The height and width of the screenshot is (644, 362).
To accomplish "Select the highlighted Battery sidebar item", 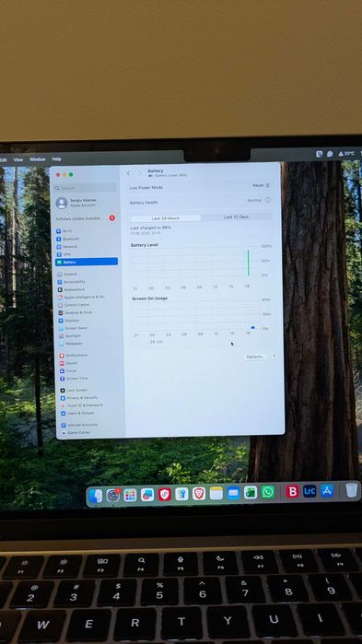I will (x=87, y=262).
